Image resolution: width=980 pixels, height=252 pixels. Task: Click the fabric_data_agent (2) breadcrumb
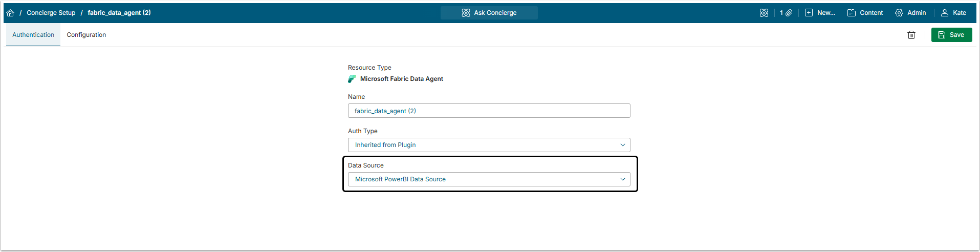point(119,13)
